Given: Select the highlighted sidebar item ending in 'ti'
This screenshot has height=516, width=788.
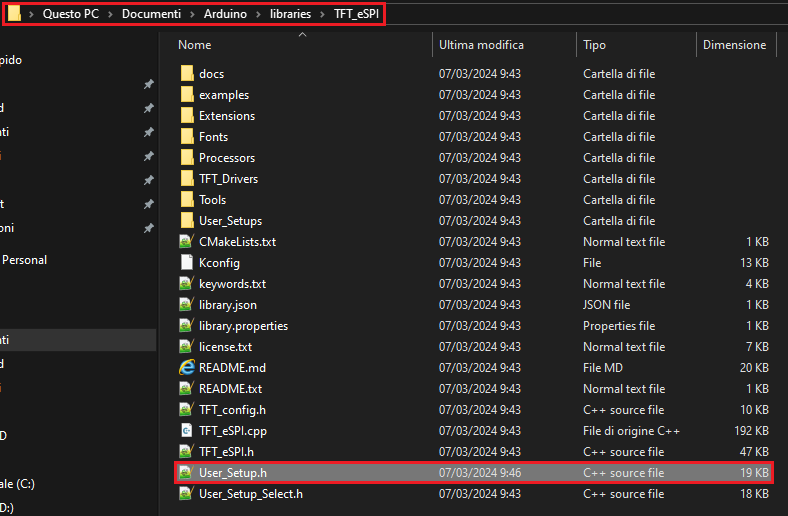Looking at the screenshot, I should [77, 340].
